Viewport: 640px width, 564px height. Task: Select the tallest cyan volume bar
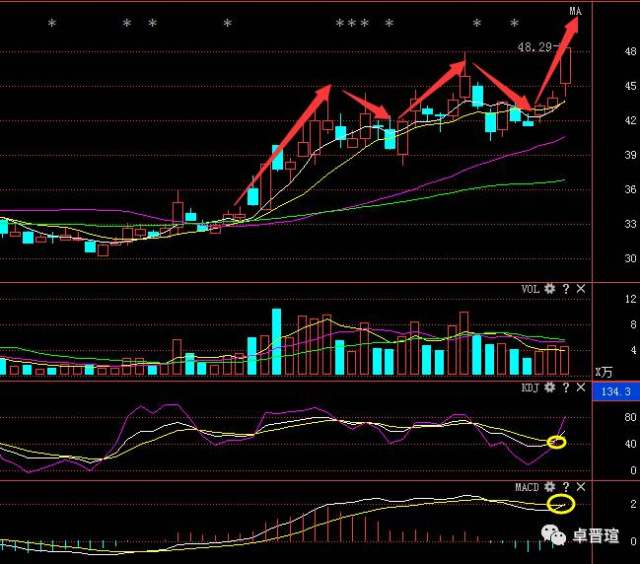point(276,342)
